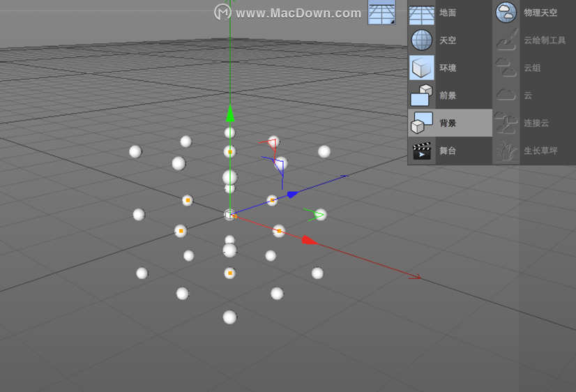Click the Grow Grass (生长草坪) icon

coord(506,151)
